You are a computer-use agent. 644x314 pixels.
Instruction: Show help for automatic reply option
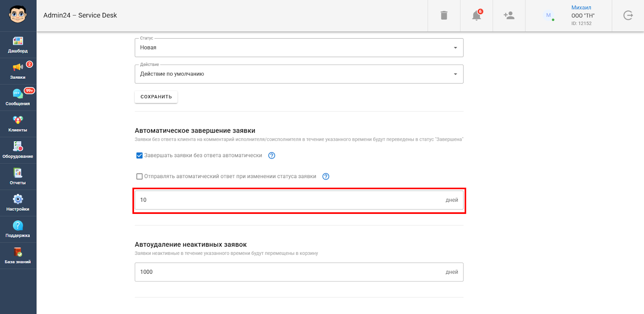pos(326,176)
